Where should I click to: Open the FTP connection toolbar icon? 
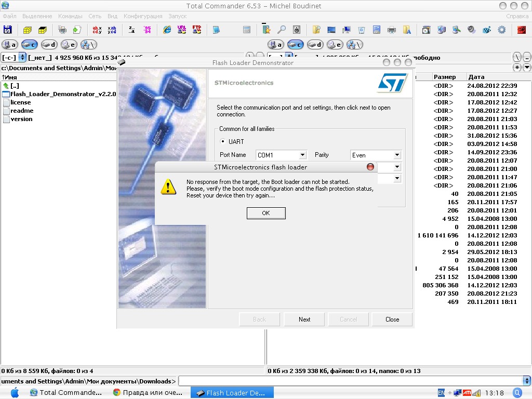coord(197,30)
